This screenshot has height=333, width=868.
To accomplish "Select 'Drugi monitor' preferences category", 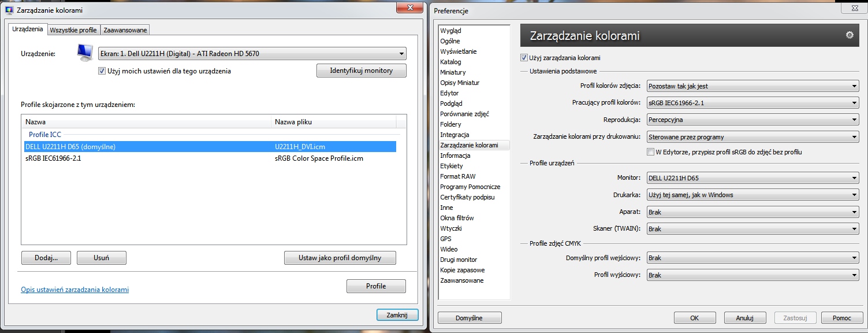I will 459,260.
